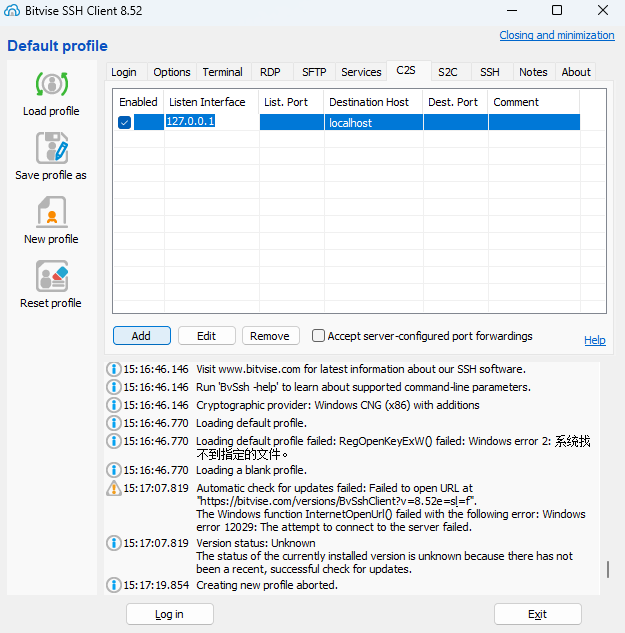
Task: Click the Add button
Action: coord(142,335)
